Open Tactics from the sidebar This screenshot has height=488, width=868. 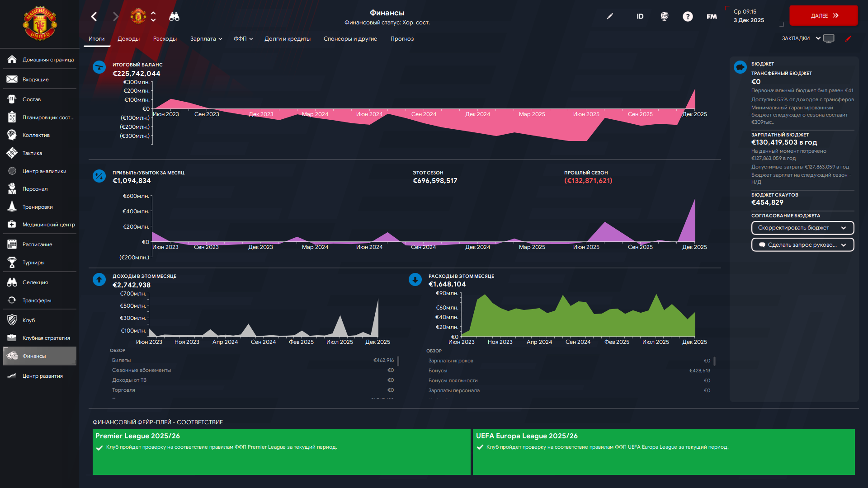click(x=32, y=153)
